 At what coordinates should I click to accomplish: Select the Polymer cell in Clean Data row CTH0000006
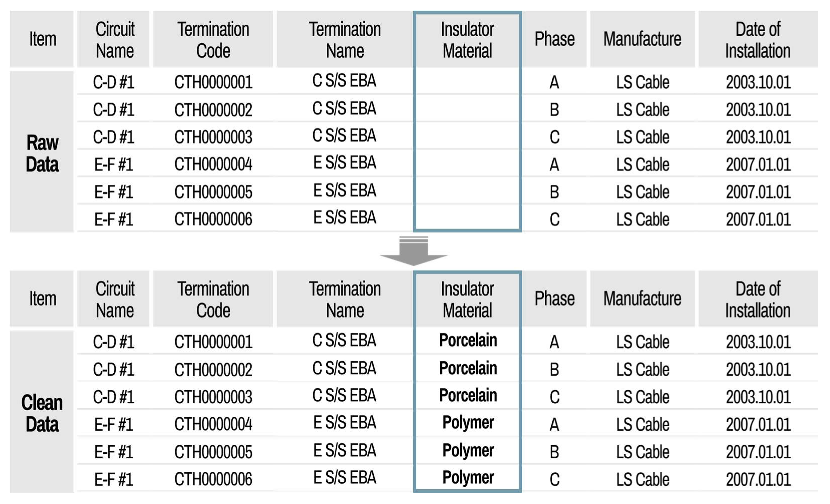point(468,478)
